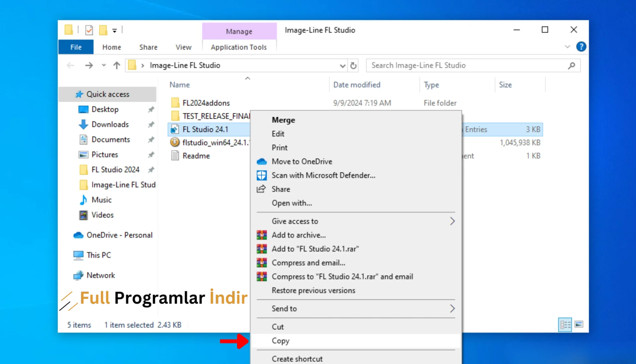636x364 pixels.
Task: Switch to Details view icon in status bar
Action: [x=565, y=325]
